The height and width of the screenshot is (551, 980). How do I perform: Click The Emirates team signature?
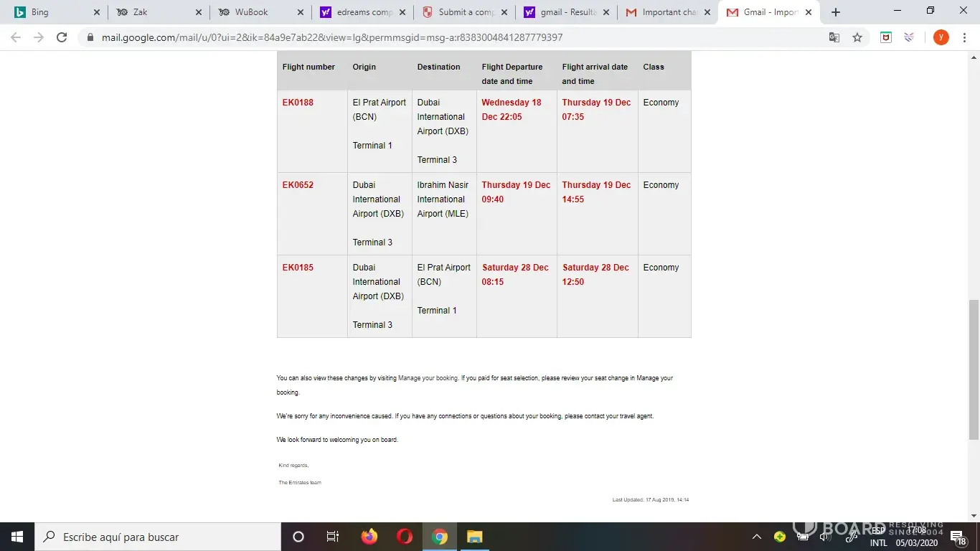300,483
